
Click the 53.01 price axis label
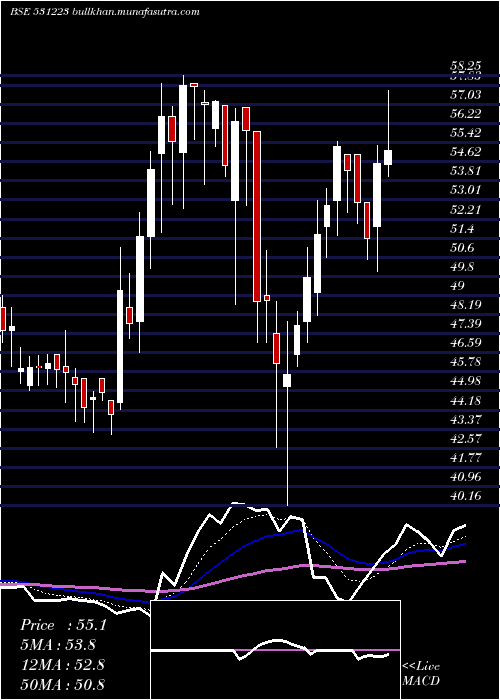[466, 190]
